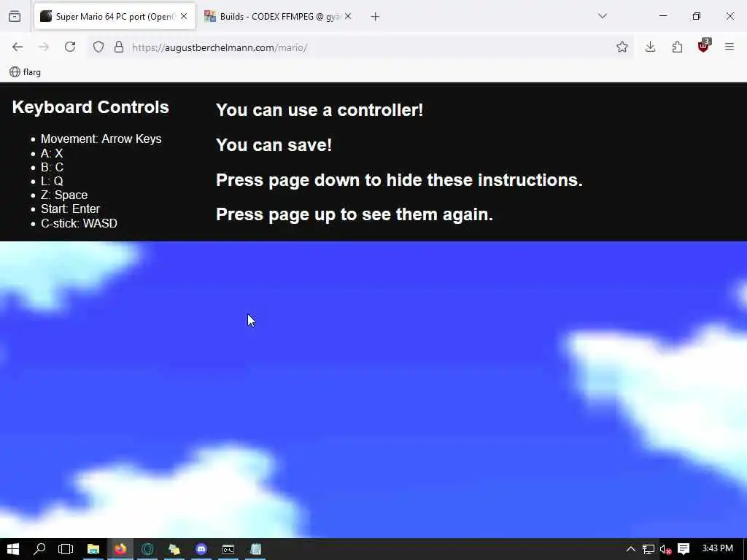This screenshot has height=560, width=747.
Task: Select the 'A: X' list item
Action: click(x=52, y=153)
